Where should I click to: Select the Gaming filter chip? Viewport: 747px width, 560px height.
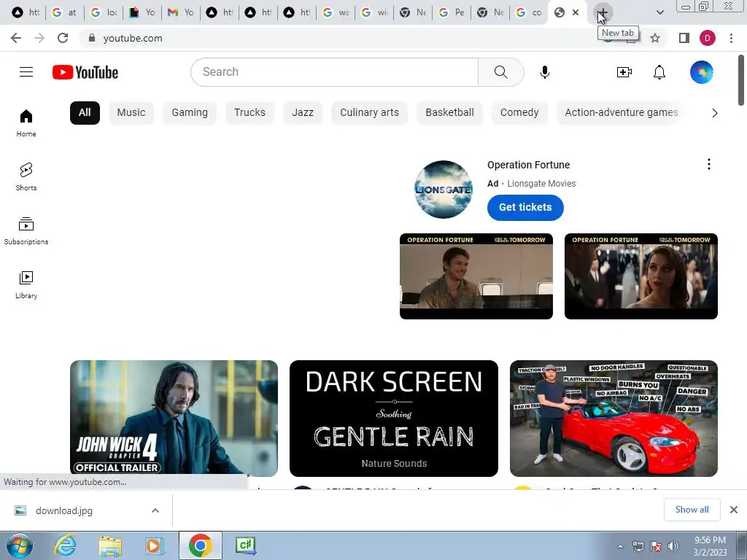click(x=190, y=113)
